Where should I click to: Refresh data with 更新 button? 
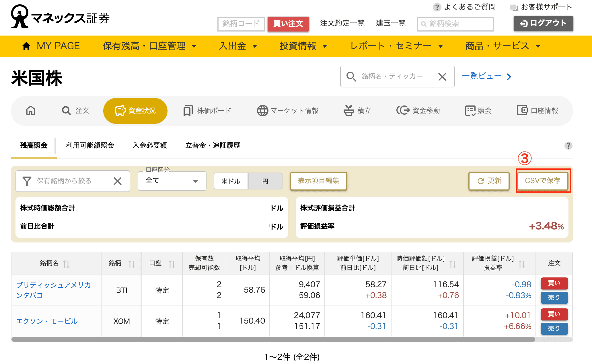tap(489, 181)
